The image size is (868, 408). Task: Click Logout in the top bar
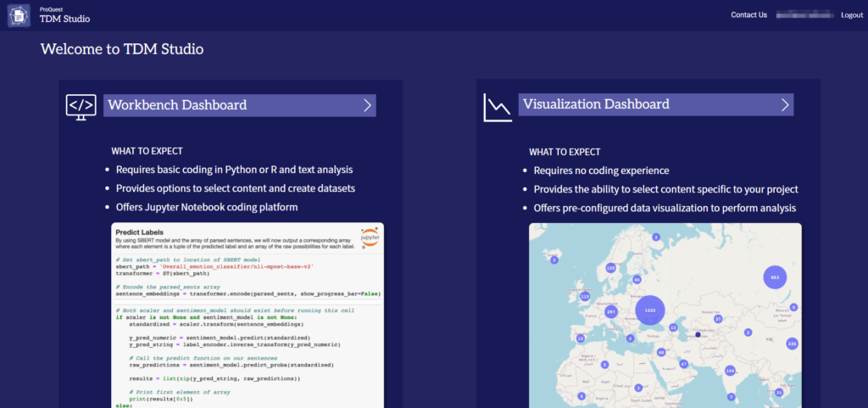[x=851, y=14]
